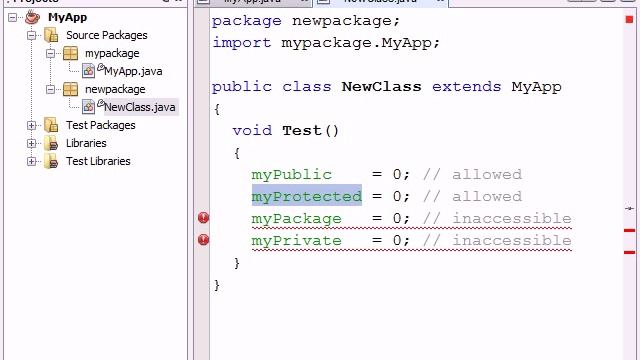This screenshot has width=640, height=360.
Task: Select the MyApp project name
Action: click(x=67, y=17)
